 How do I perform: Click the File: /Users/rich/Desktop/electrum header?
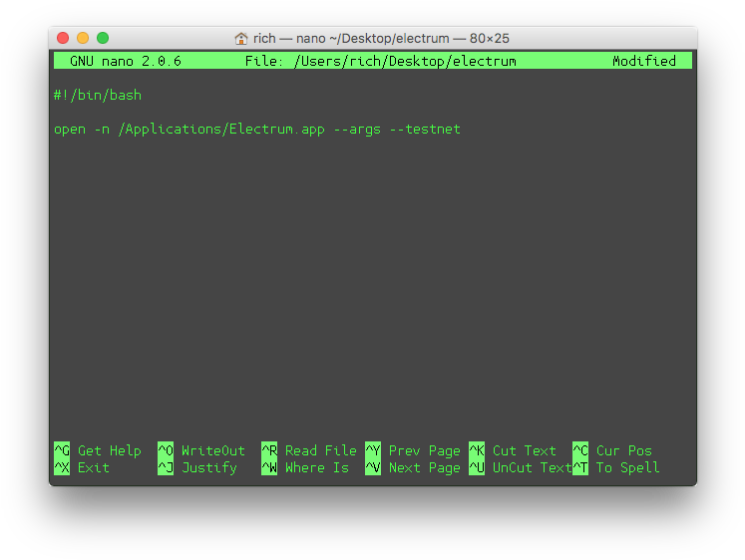(381, 61)
